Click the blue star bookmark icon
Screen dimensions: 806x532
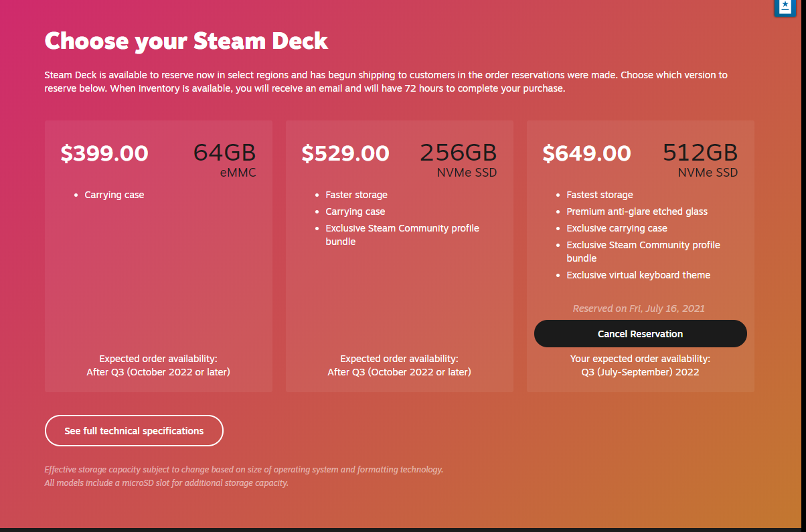point(785,7)
